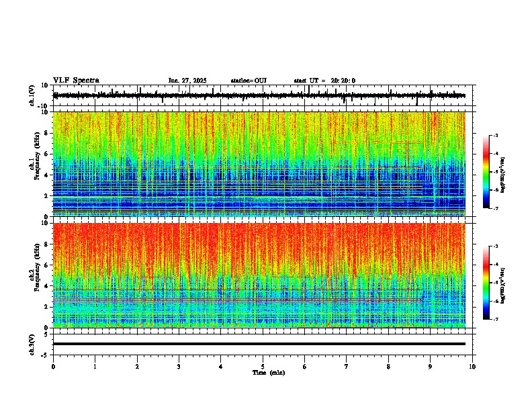Screen dimensions: 532x411
Task: Click the "6" tick on ch.1 frequency axis
Action: 46,154
